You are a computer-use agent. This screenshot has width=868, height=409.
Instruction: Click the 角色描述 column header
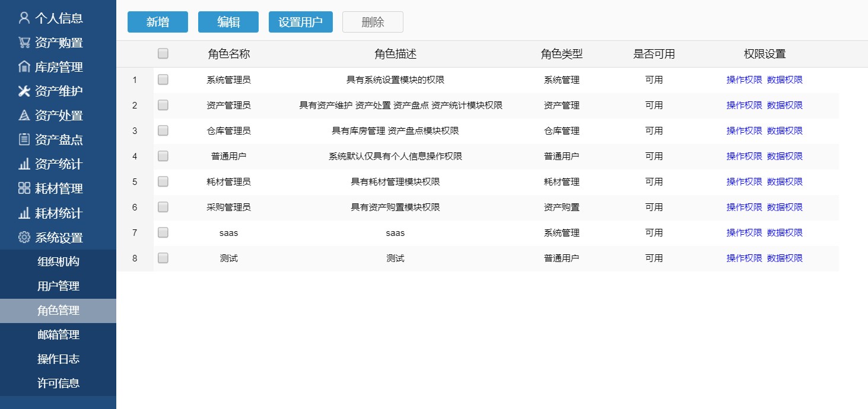tap(395, 54)
